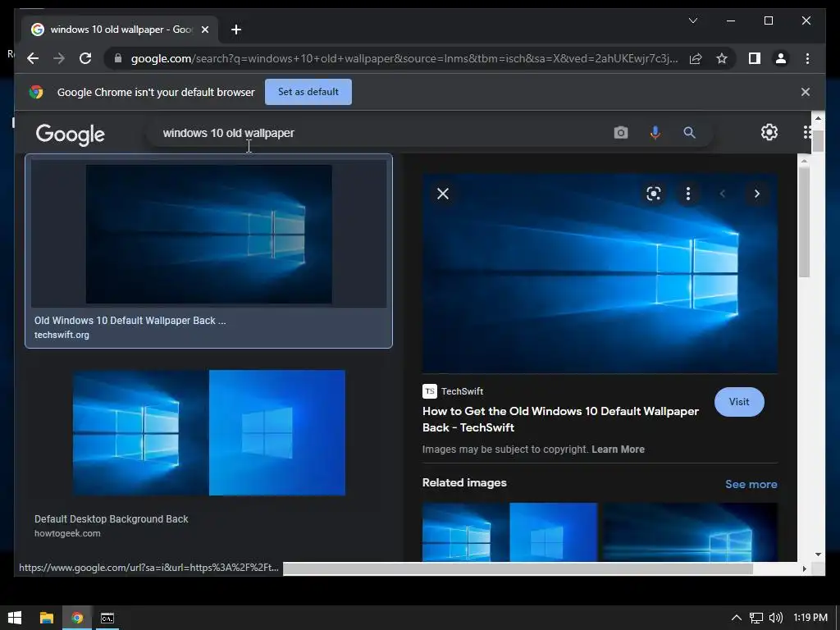Open 'How to Get the Old Windows 10 Default Wallpaper' title
The height and width of the screenshot is (630, 840).
[x=560, y=419]
